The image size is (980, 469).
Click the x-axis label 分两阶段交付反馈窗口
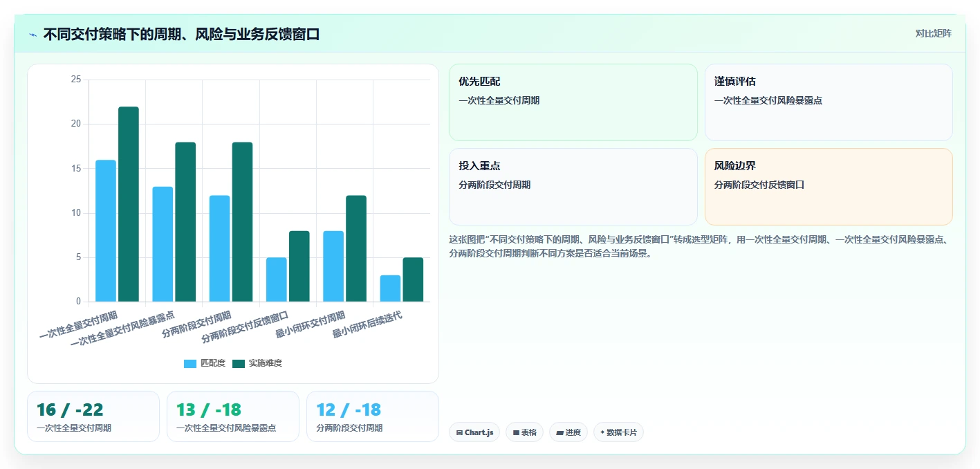245,327
